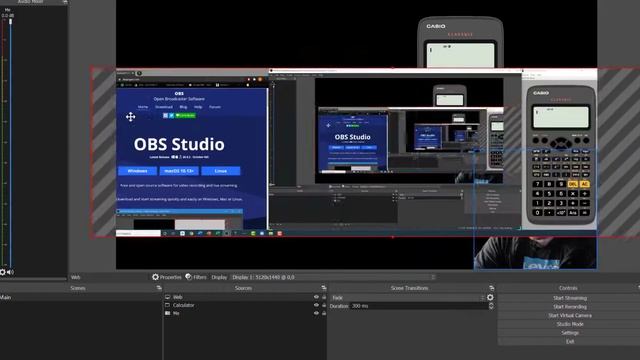Lock the Web source
The height and width of the screenshot is (360, 640).
point(324,297)
